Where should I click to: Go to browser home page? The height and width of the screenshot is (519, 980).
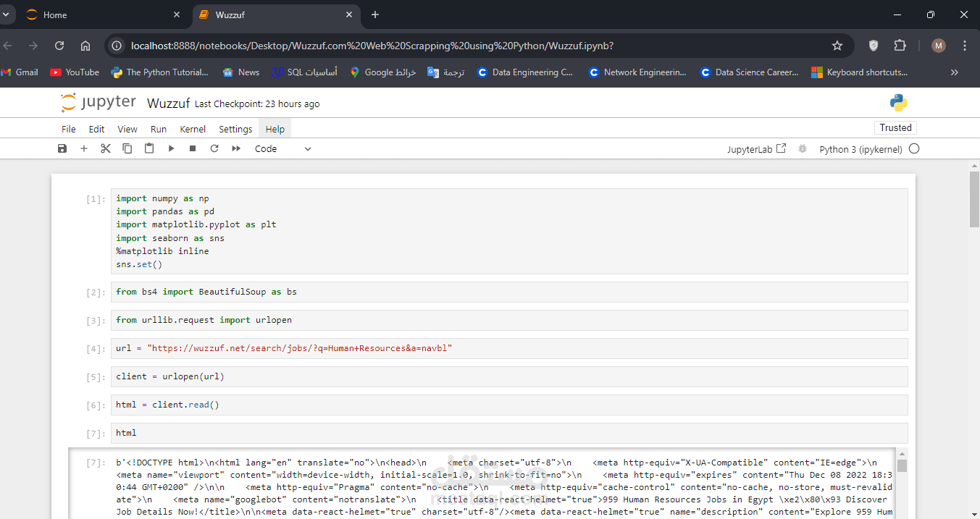[x=85, y=46]
